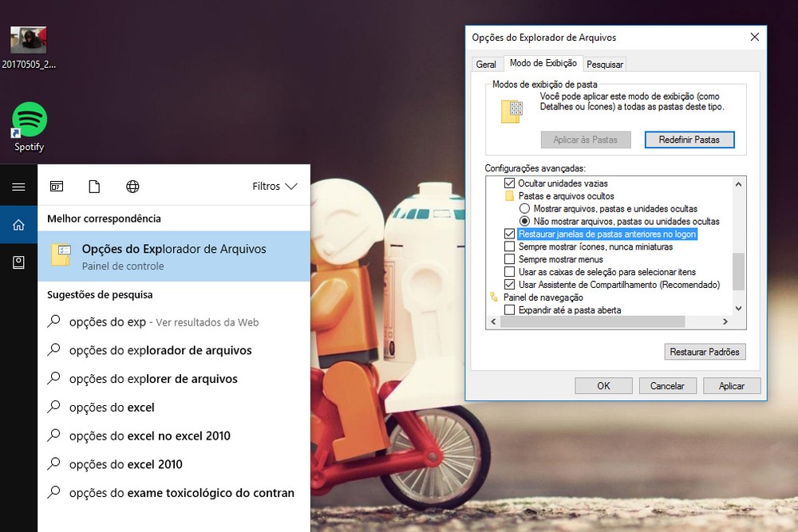Image resolution: width=798 pixels, height=532 pixels.
Task: Select the Home icon in search sidebar
Action: pos(18,225)
